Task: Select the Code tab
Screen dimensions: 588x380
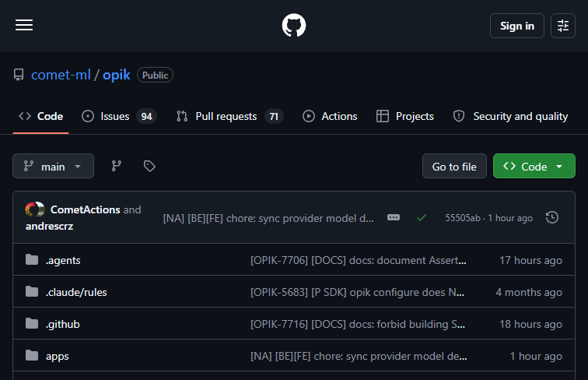Action: 41,116
